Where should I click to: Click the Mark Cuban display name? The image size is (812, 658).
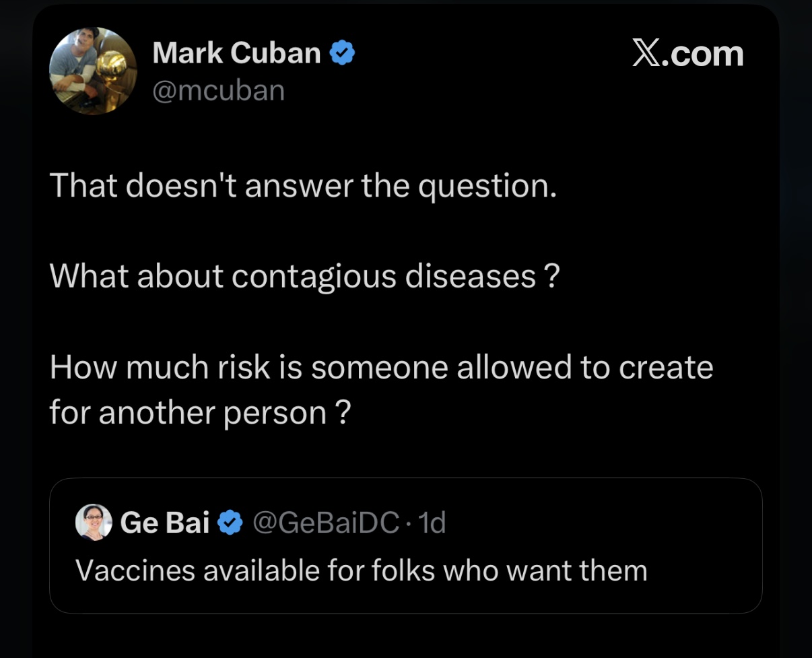coord(236,53)
